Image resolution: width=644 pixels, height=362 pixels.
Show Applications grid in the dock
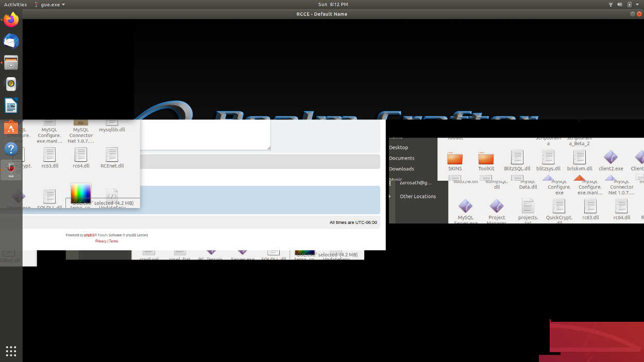[x=11, y=351]
